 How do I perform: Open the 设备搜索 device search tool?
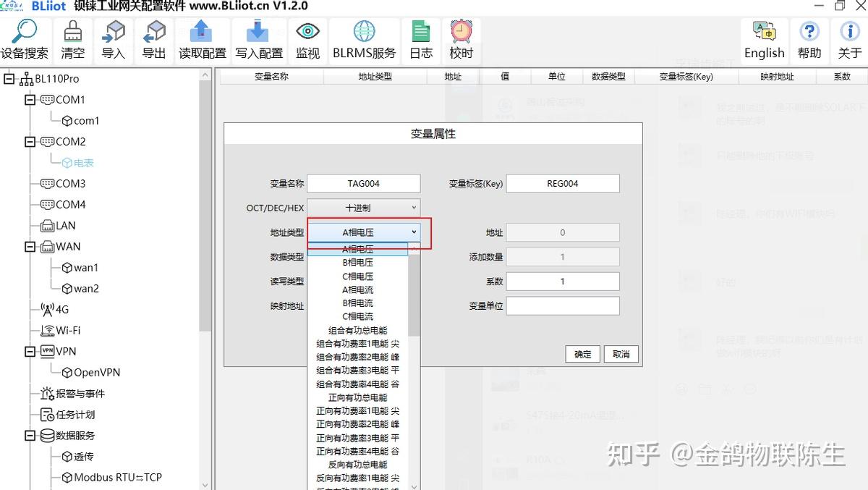[25, 40]
